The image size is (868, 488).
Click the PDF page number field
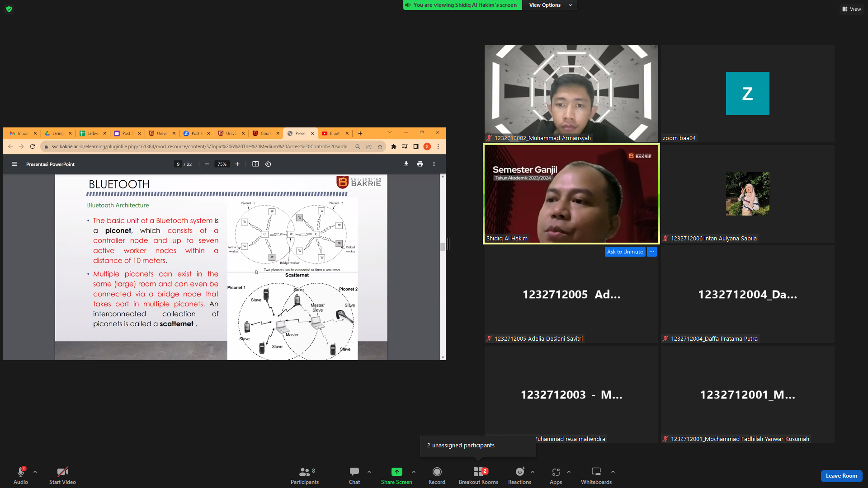click(178, 164)
